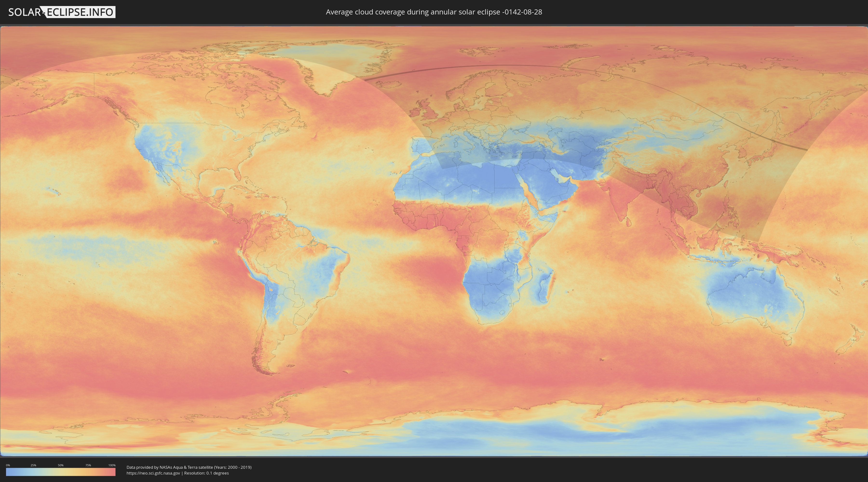Click the NASA Aqua & Terra data credit

(189, 467)
